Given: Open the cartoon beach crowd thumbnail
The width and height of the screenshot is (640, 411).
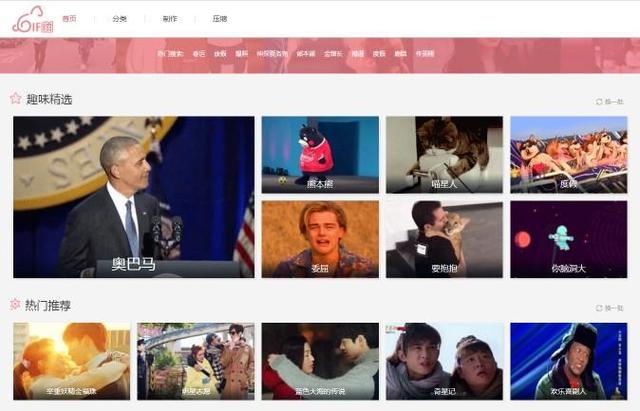Looking at the screenshot, I should [x=569, y=155].
